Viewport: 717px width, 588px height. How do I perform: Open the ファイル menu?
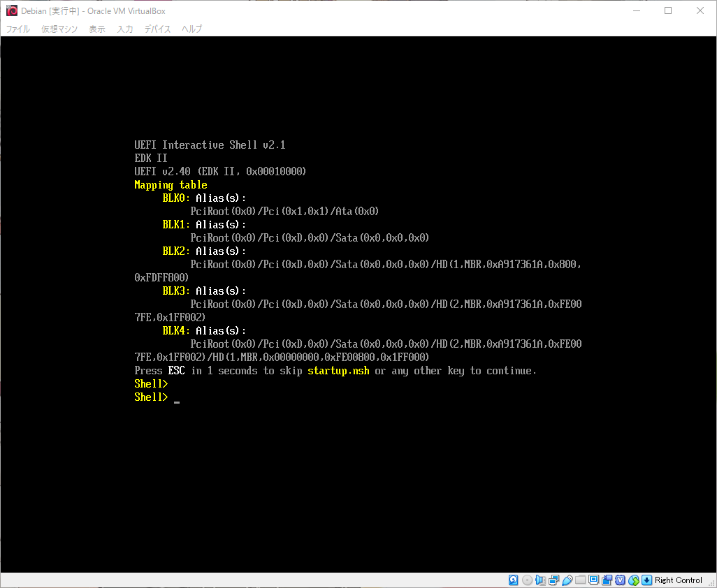tap(18, 29)
